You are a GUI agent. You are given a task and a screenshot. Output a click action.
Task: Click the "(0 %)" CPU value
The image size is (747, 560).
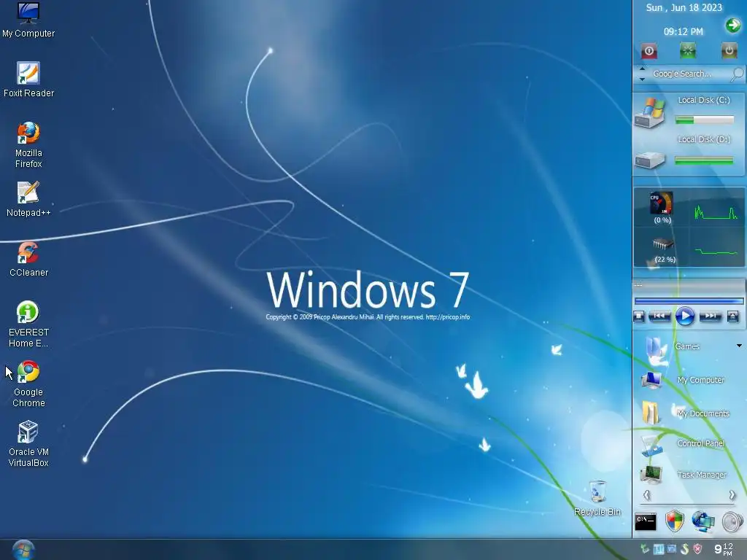pos(662,220)
